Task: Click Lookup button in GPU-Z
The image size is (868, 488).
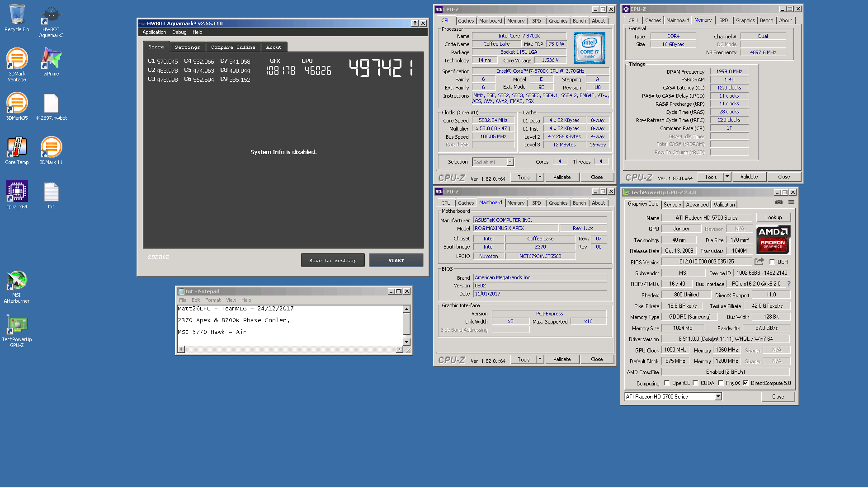Action: 773,217
